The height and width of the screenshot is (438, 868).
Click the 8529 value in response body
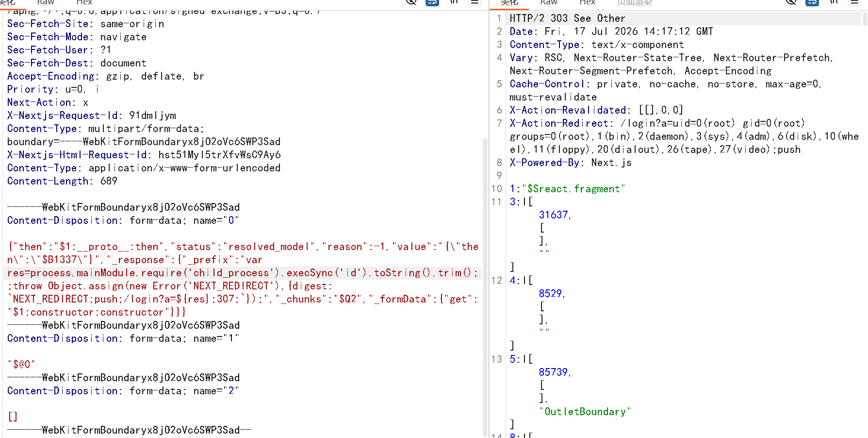[x=551, y=294]
